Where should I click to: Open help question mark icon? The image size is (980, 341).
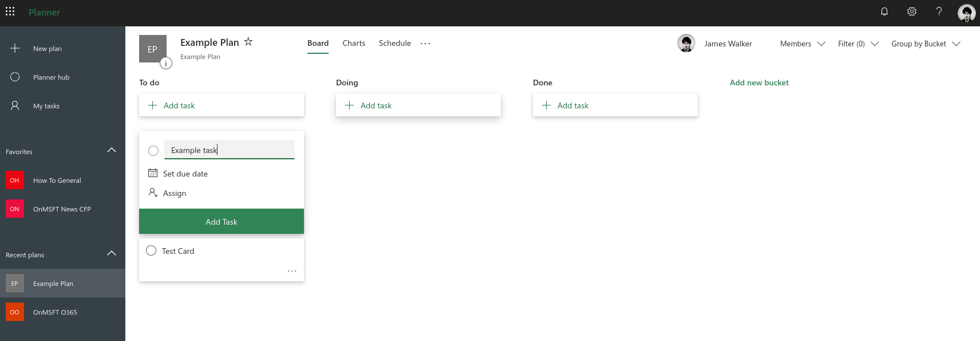(x=939, y=11)
